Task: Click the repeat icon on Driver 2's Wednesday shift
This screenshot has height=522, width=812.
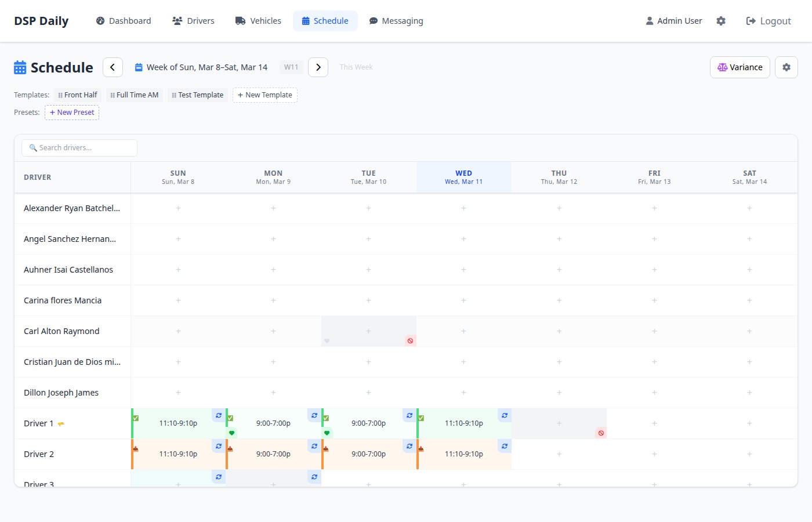Action: coord(505,446)
